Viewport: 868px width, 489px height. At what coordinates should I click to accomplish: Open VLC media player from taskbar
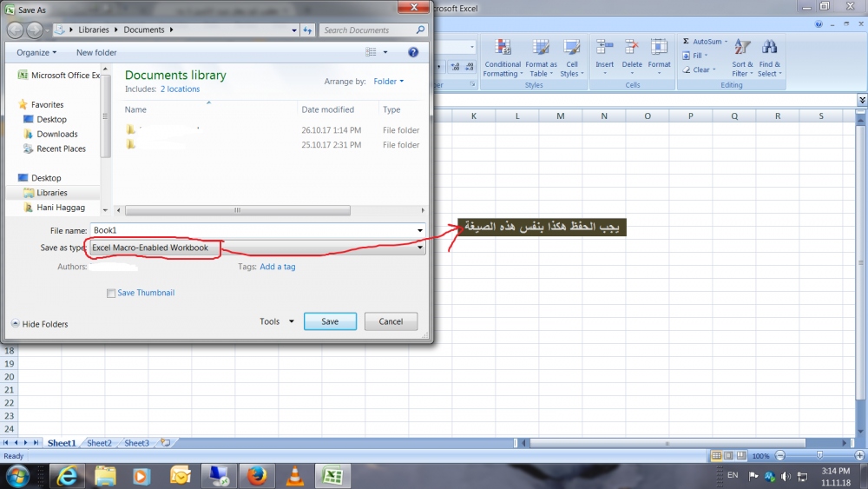[295, 476]
